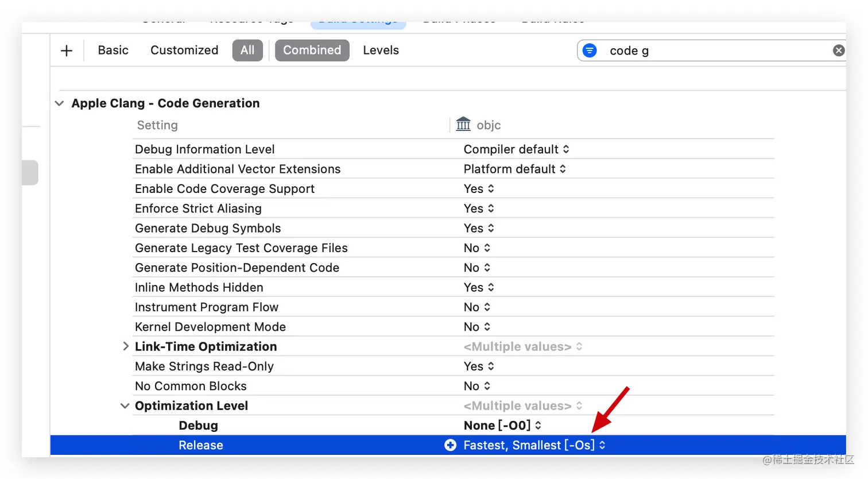Expand the Link-Time Optimization setting

(x=126, y=346)
